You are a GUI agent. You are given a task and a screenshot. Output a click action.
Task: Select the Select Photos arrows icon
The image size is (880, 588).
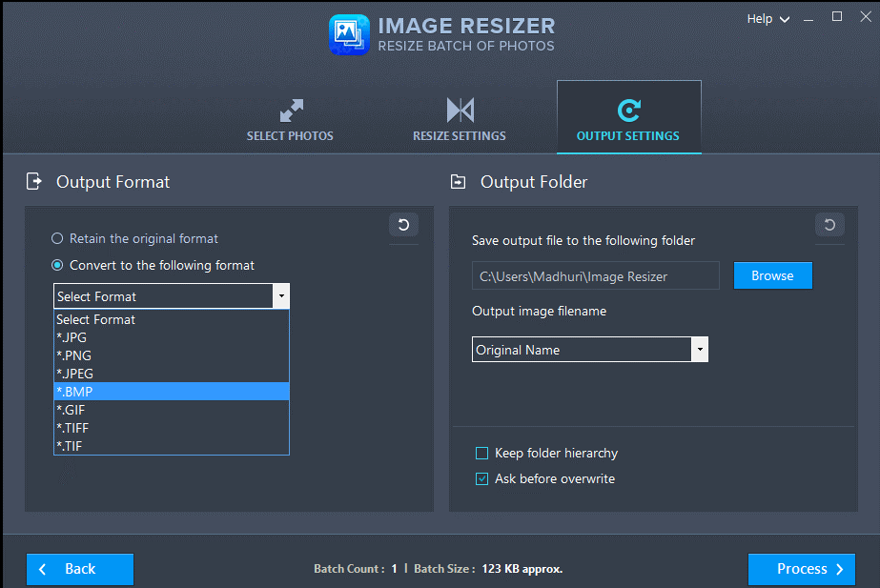tap(290, 108)
